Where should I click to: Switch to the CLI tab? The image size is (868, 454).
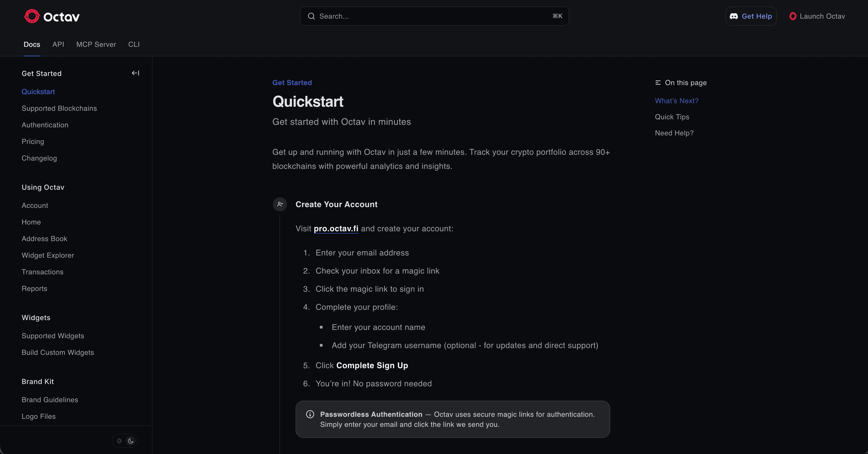point(133,45)
